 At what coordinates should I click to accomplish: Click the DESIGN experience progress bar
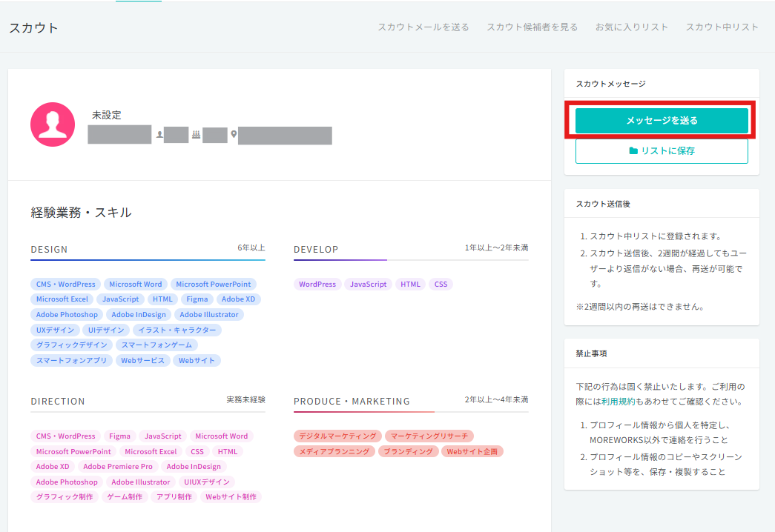[x=148, y=260]
